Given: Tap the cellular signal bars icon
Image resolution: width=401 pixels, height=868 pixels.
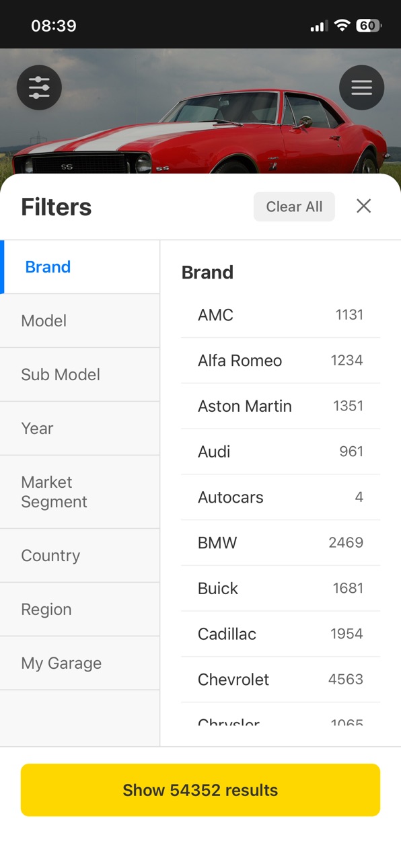Looking at the screenshot, I should (x=319, y=26).
